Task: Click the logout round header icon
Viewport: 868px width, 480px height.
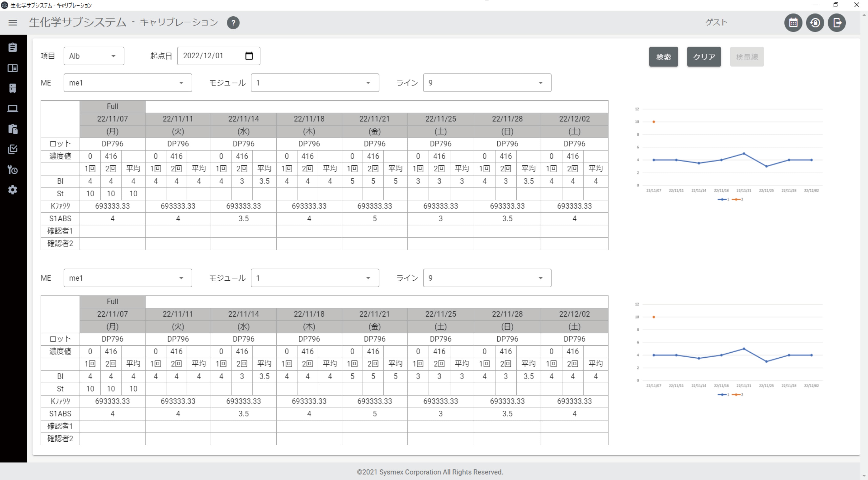Action: point(837,23)
